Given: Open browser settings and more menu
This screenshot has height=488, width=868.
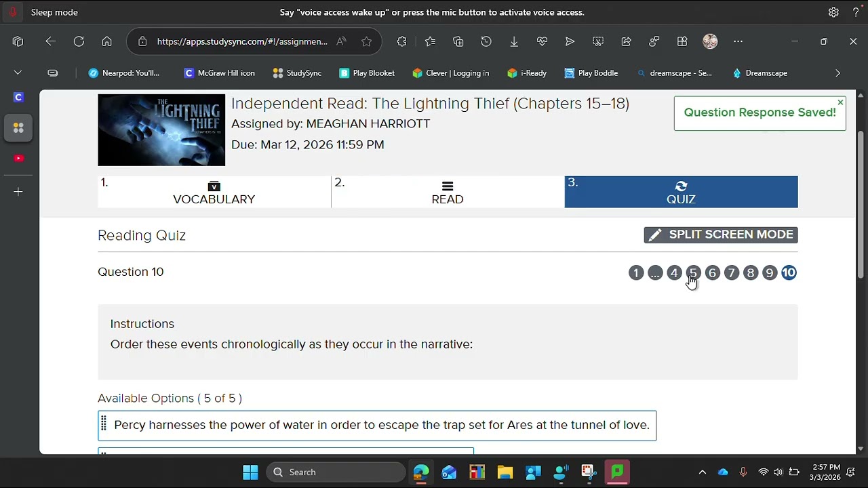Looking at the screenshot, I should tap(738, 41).
